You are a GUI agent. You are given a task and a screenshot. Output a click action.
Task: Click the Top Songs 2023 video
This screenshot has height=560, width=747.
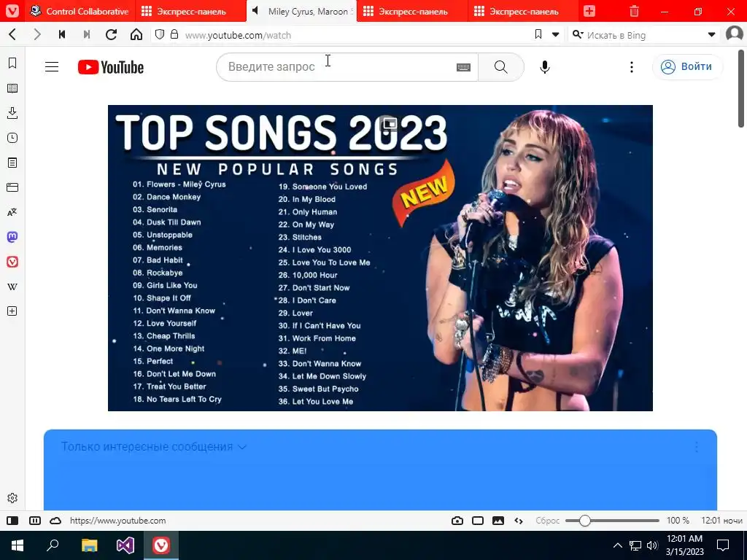point(380,257)
